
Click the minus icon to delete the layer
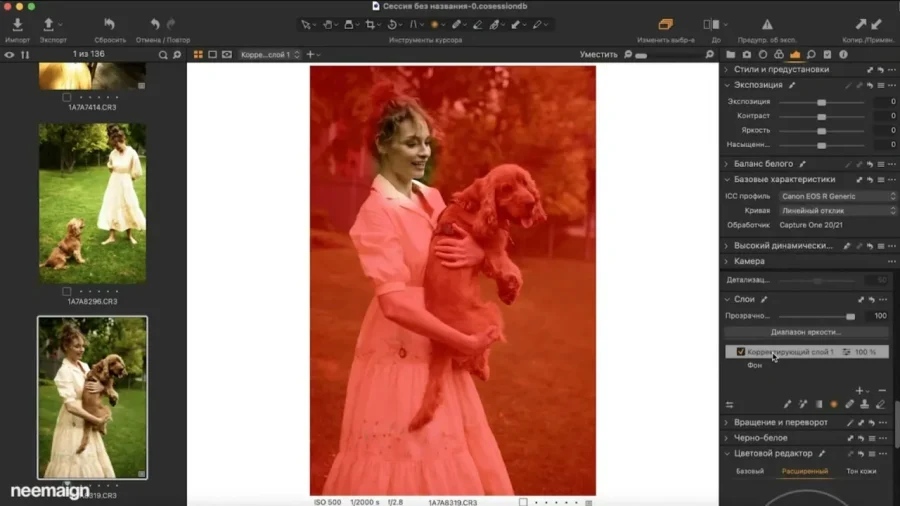coord(882,391)
